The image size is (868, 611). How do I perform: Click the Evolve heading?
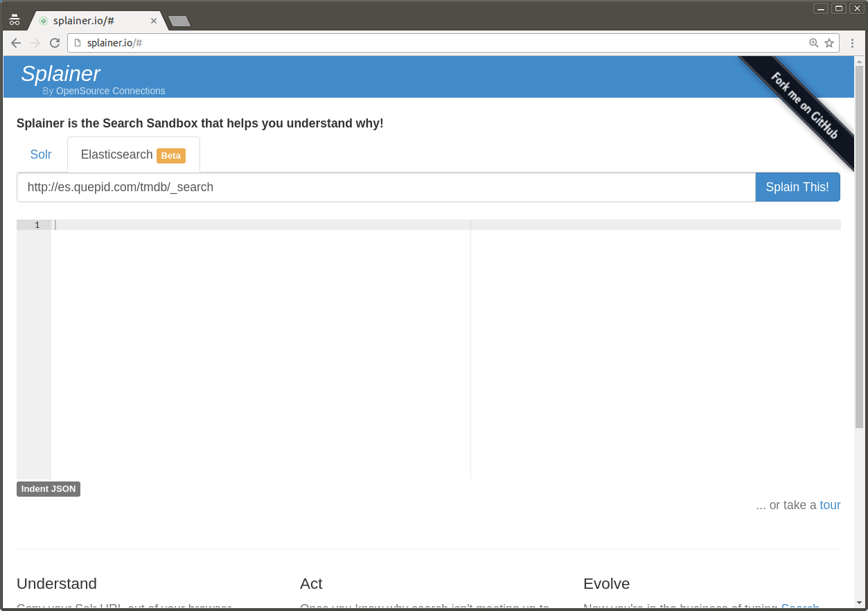[606, 584]
